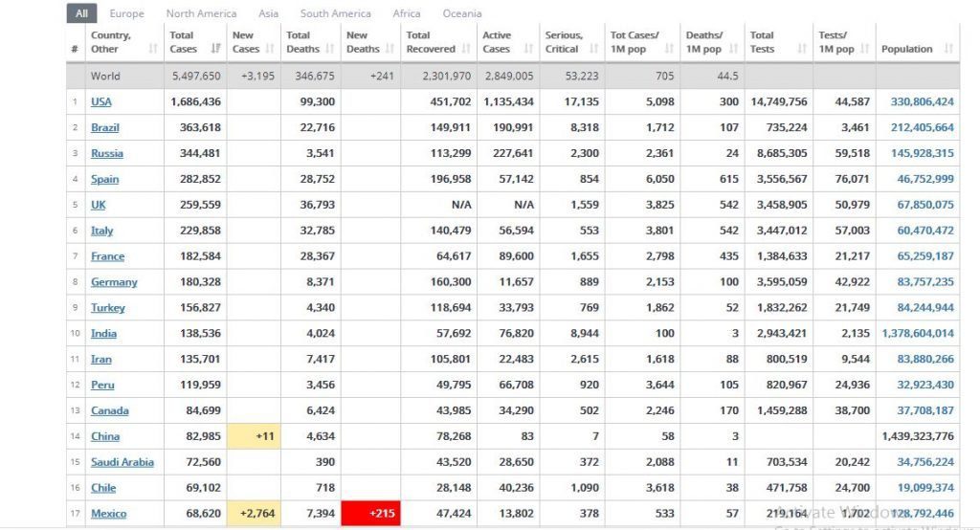
Task: Sort by the Population column arrows
Action: click(x=948, y=49)
